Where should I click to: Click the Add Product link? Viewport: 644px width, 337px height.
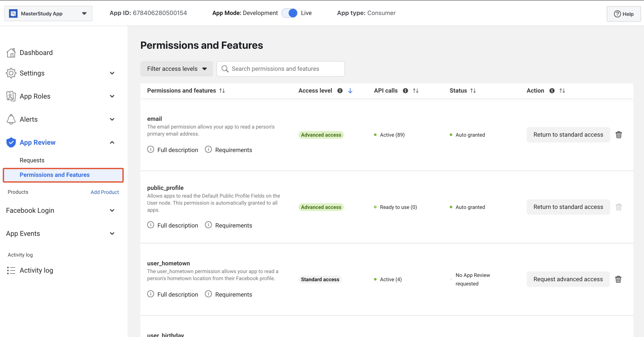click(104, 192)
